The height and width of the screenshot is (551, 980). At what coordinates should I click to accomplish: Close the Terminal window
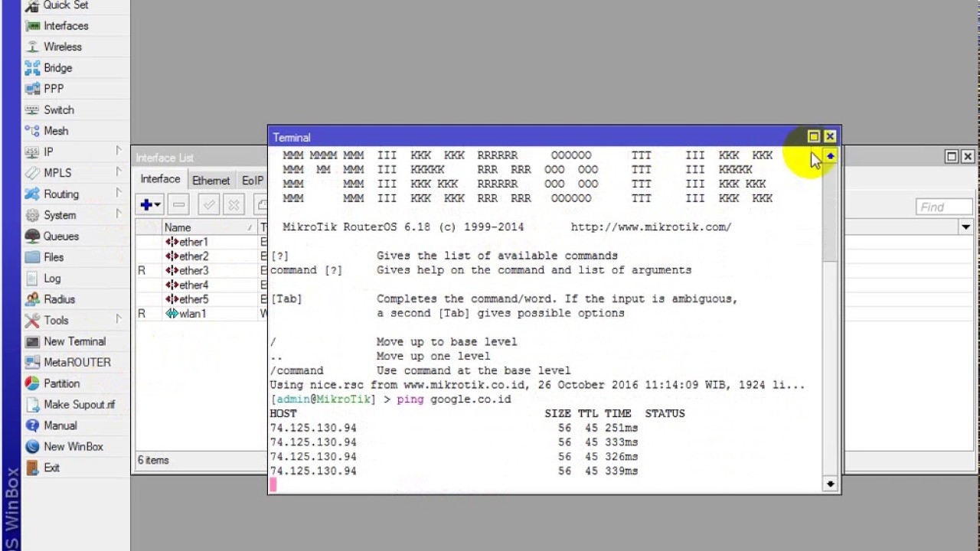[x=830, y=137]
